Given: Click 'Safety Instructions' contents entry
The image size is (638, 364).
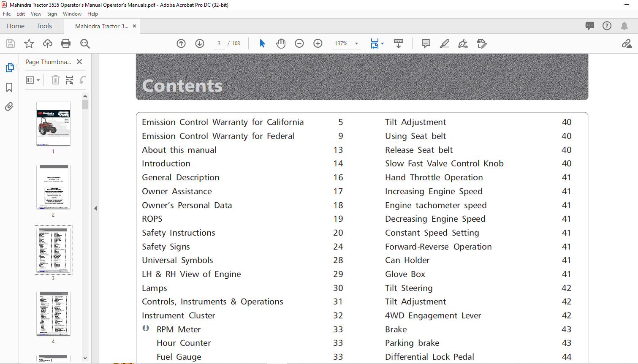Looking at the screenshot, I should point(179,233).
